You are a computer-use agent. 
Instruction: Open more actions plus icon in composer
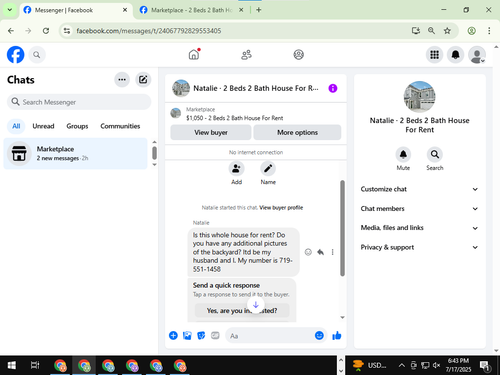click(x=173, y=335)
